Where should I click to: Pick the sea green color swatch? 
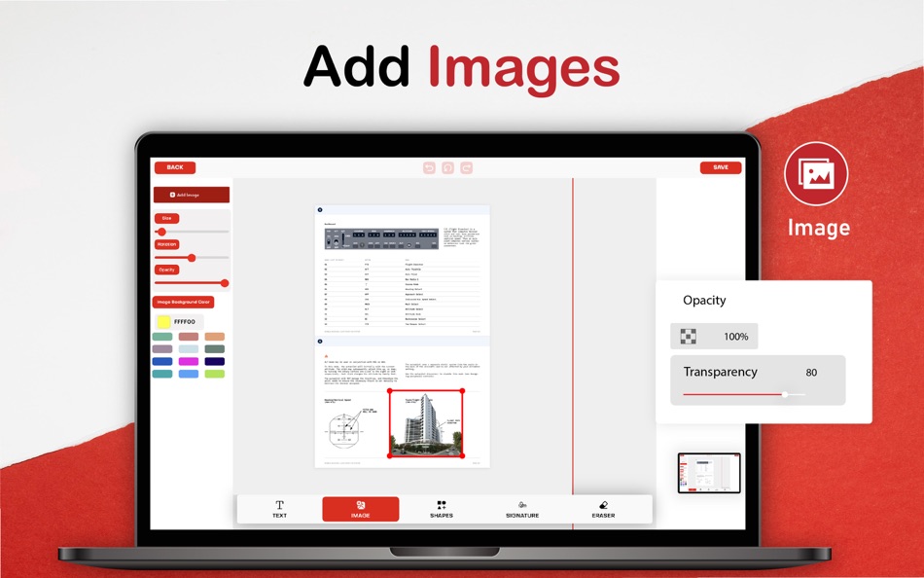tap(162, 337)
